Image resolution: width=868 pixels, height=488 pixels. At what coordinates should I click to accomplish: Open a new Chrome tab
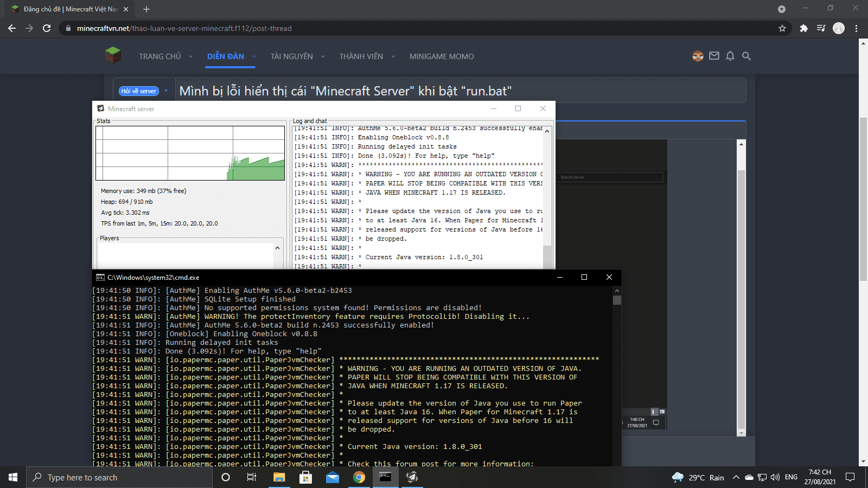coord(146,9)
